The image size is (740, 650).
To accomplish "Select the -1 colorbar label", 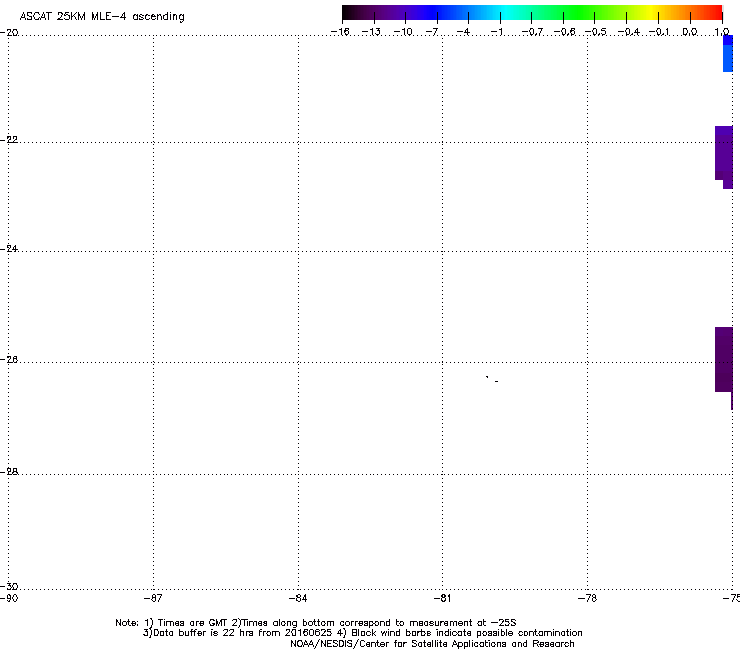I will click(x=496, y=32).
